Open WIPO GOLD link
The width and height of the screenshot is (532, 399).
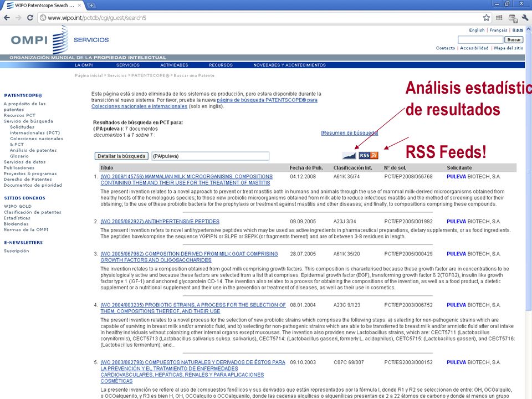point(18,206)
